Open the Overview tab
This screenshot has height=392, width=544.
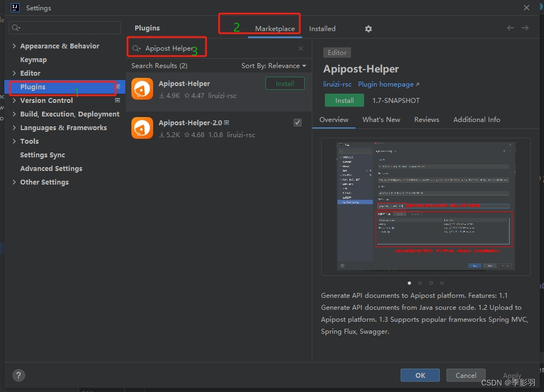click(x=334, y=120)
